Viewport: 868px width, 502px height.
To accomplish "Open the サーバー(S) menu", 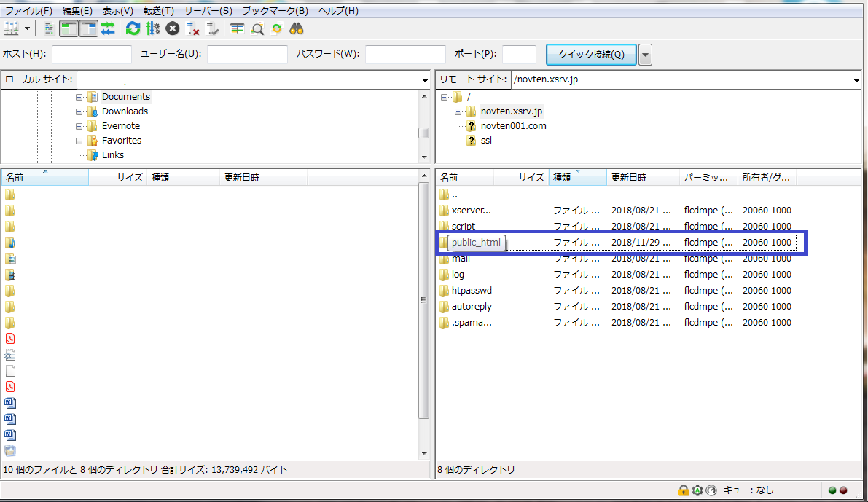I will point(208,11).
